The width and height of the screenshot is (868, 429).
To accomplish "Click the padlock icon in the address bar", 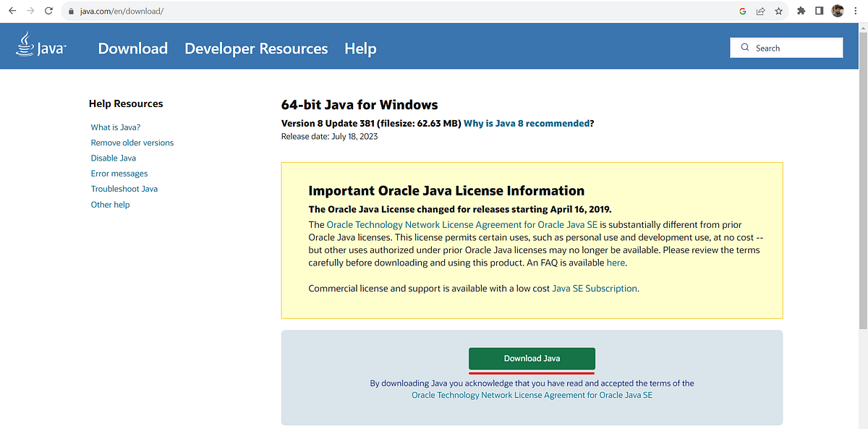I will (69, 11).
